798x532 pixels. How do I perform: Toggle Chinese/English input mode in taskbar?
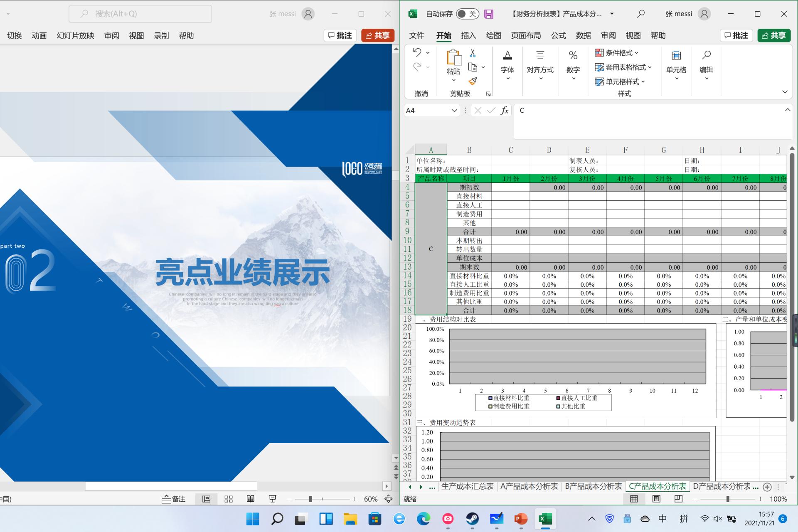pos(663,519)
